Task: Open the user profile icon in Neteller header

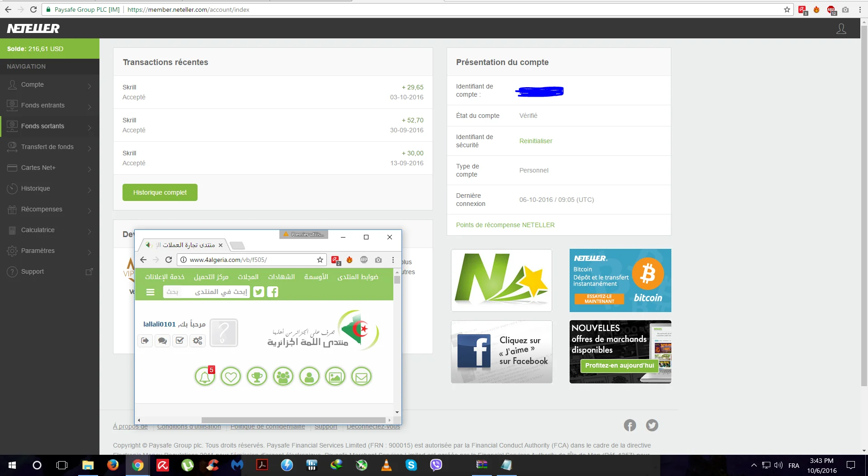Action: click(841, 29)
